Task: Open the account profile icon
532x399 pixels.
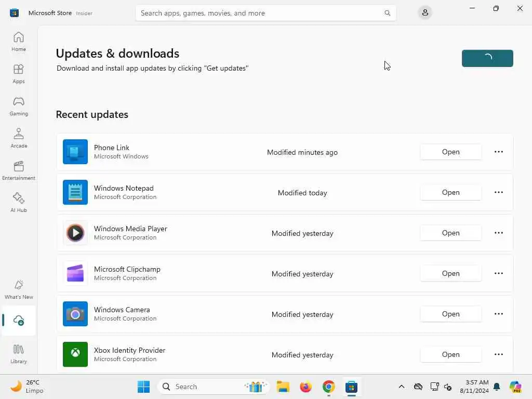Action: tap(425, 13)
